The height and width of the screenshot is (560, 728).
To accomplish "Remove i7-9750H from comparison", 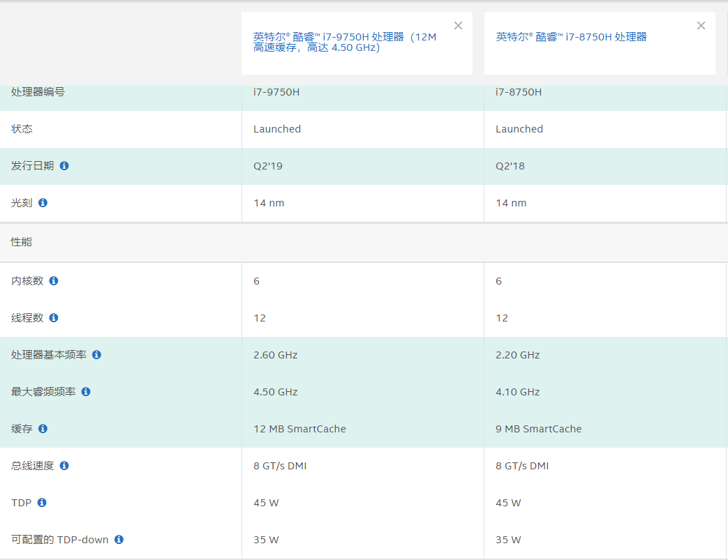I will [x=458, y=26].
